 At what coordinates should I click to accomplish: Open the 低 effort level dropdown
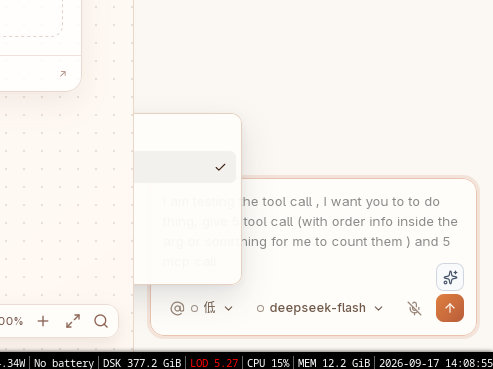(x=211, y=308)
